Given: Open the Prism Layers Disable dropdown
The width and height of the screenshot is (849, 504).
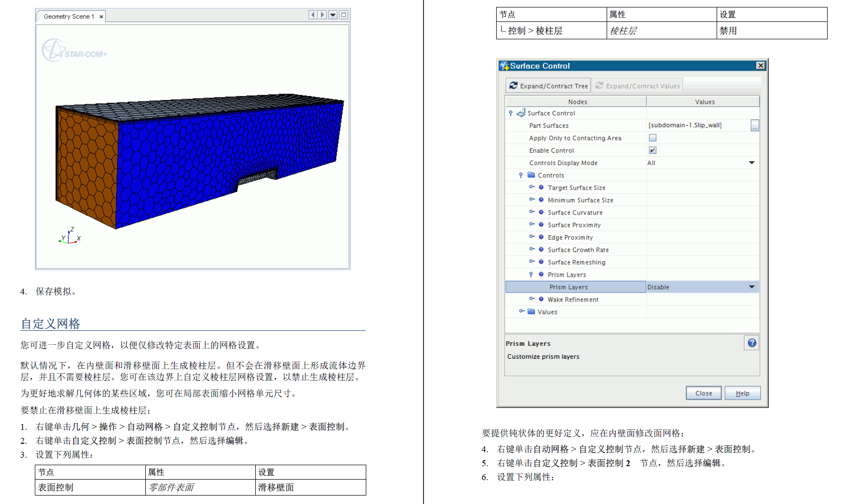Looking at the screenshot, I should [x=752, y=287].
